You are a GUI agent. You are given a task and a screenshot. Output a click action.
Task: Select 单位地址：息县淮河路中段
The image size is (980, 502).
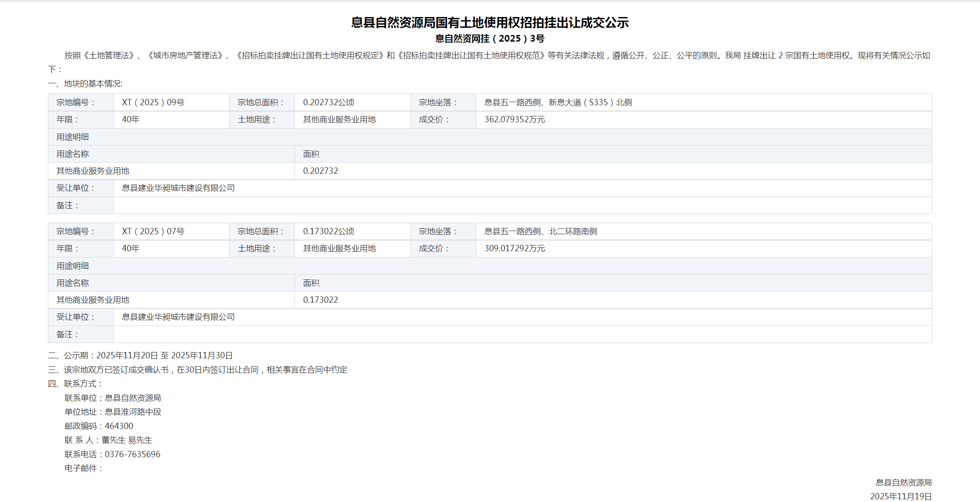[113, 412]
